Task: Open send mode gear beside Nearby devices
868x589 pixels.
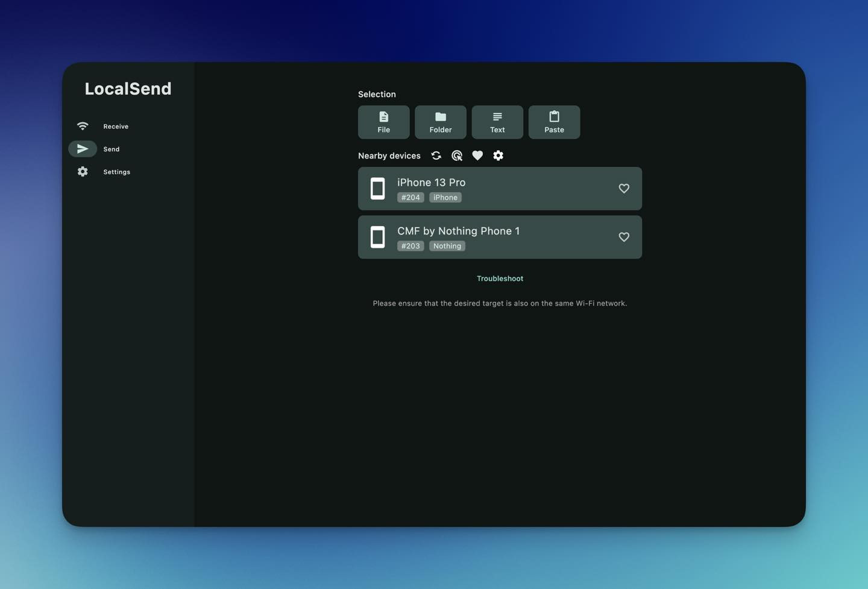Action: (x=498, y=156)
